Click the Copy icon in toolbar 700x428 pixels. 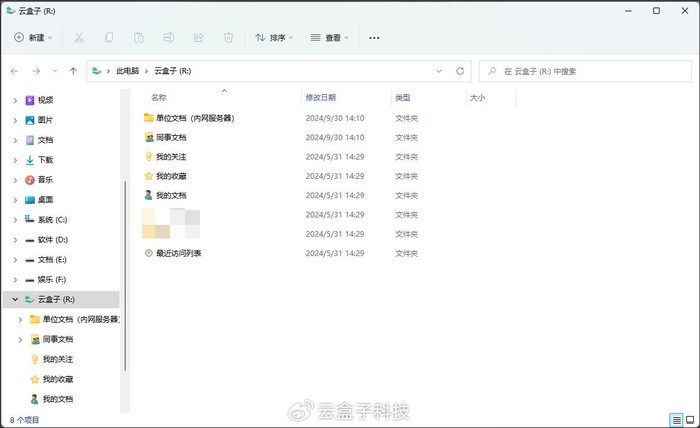click(x=109, y=37)
